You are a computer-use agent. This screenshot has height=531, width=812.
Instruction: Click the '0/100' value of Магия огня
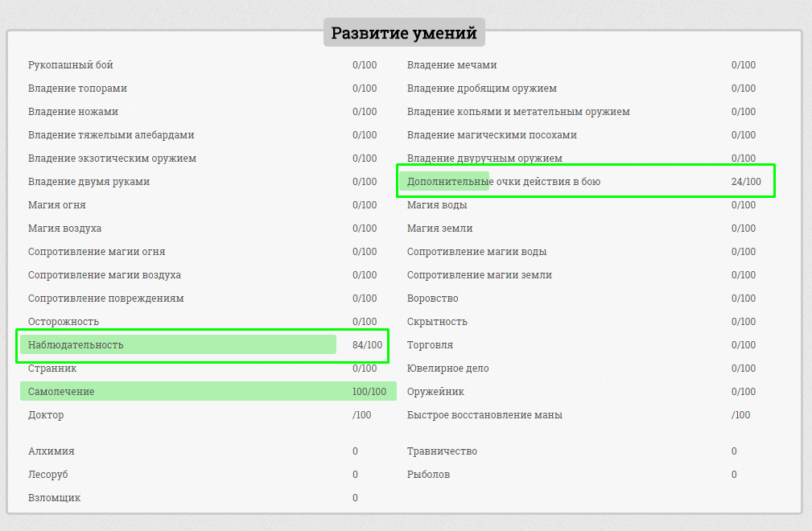point(365,204)
